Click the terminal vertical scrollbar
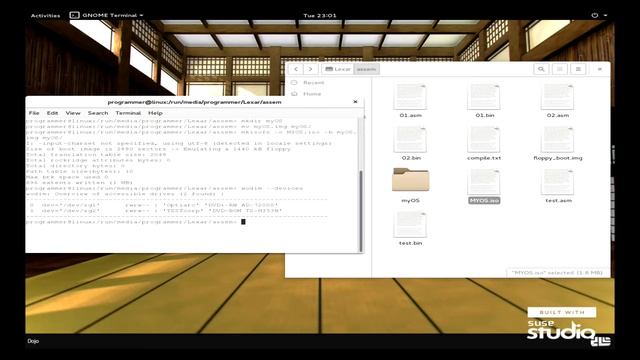640x360 pixels. tap(360, 211)
